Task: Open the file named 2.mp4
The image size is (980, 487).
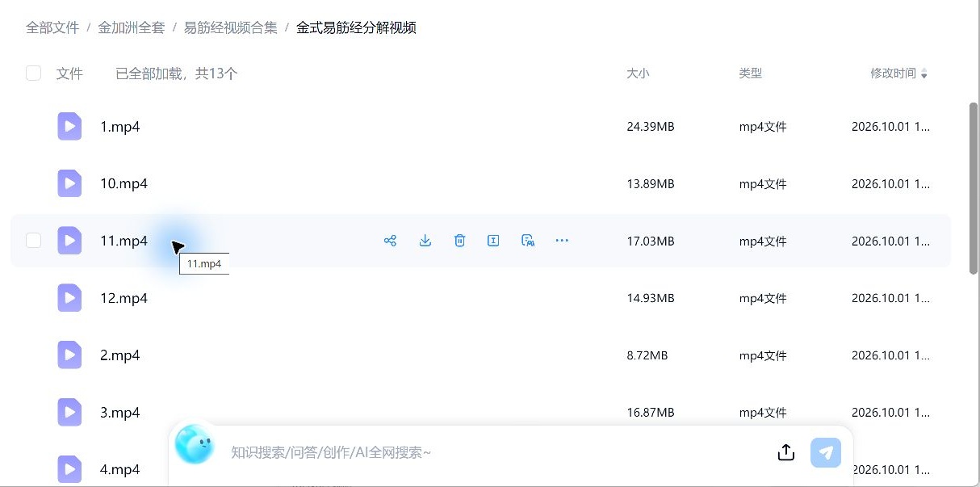Action: click(x=120, y=356)
